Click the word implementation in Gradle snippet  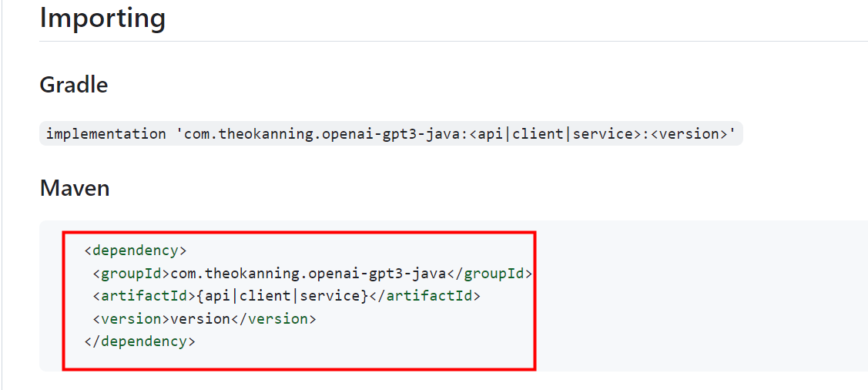point(106,134)
